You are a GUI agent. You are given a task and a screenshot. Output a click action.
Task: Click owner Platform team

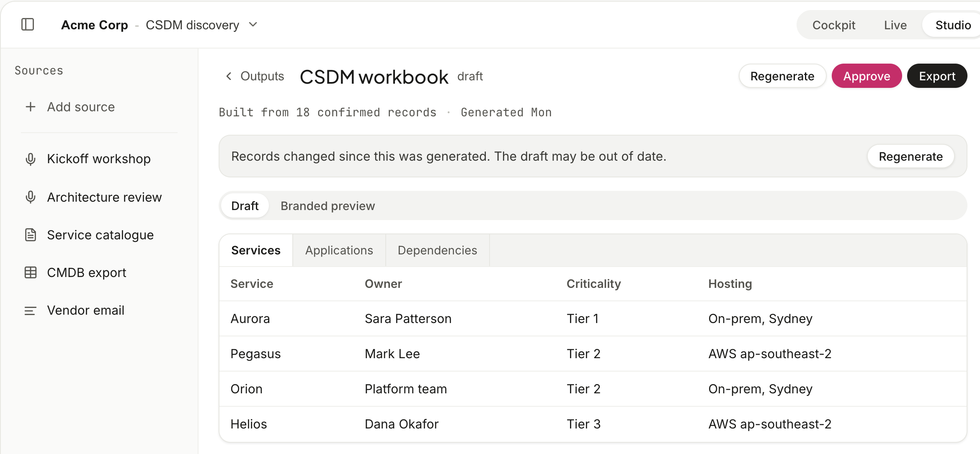pyautogui.click(x=406, y=389)
